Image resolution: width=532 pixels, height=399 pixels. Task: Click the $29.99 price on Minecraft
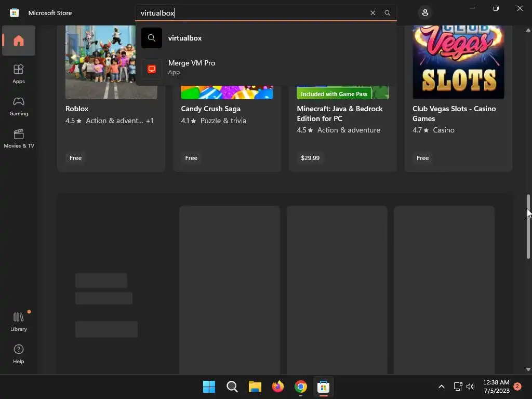[310, 158]
